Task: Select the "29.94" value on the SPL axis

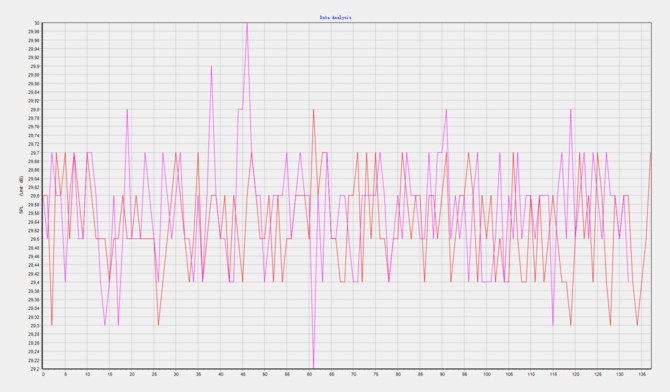Action: click(34, 49)
